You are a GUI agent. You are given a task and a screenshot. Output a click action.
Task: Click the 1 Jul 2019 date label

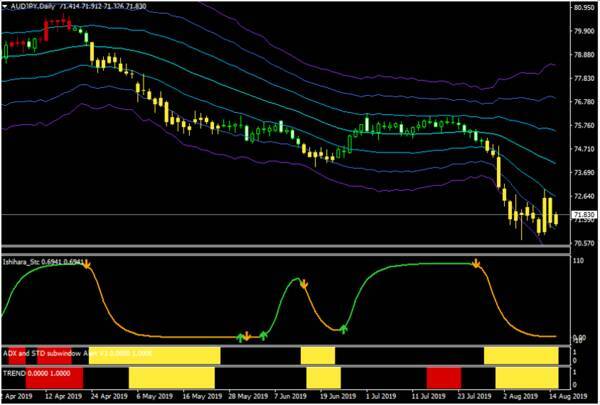click(x=381, y=397)
